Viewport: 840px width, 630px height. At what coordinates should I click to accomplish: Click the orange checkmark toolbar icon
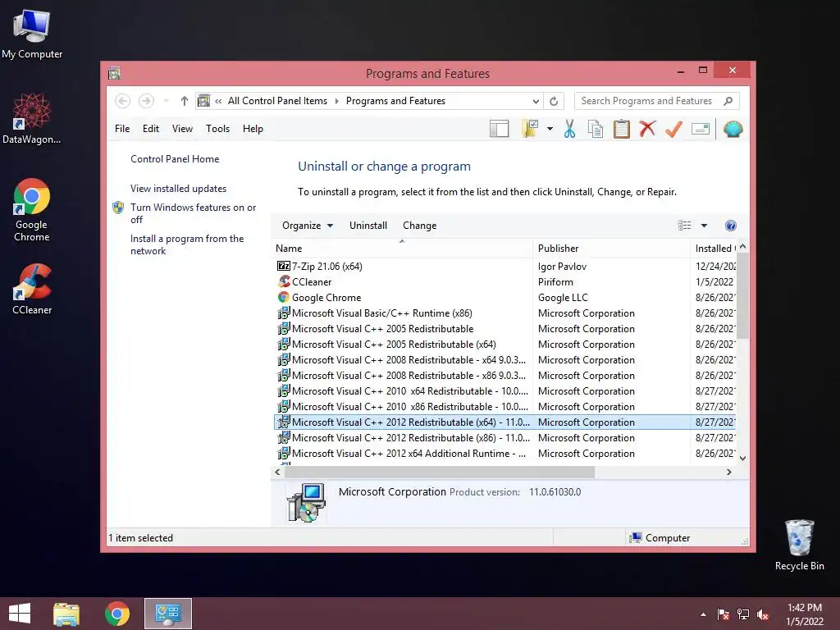[x=673, y=129]
